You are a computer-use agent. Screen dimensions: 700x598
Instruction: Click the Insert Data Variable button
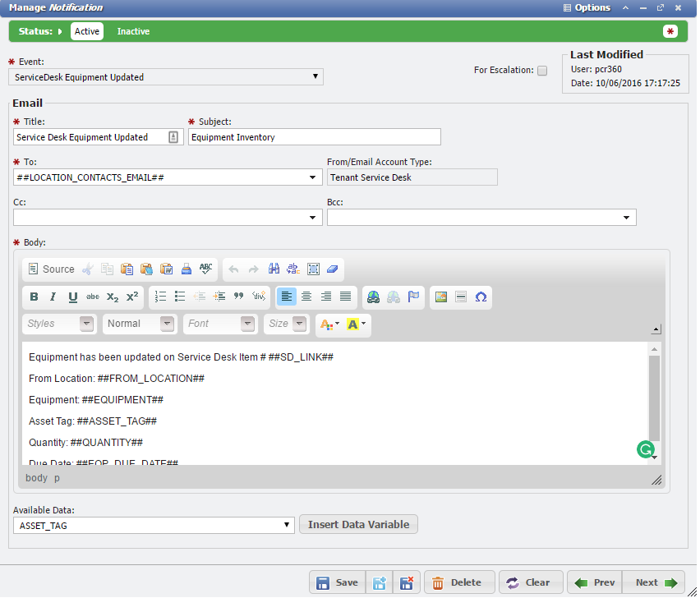tap(358, 524)
